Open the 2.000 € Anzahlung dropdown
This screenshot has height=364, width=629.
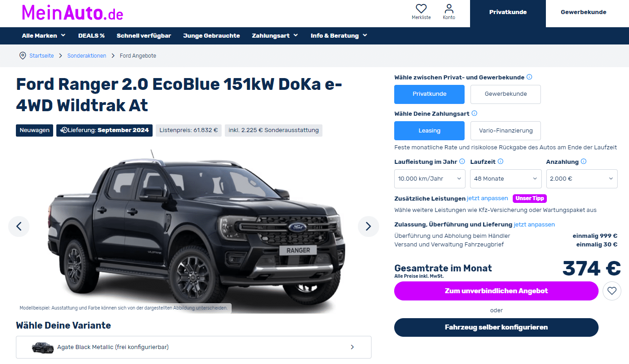[582, 179]
